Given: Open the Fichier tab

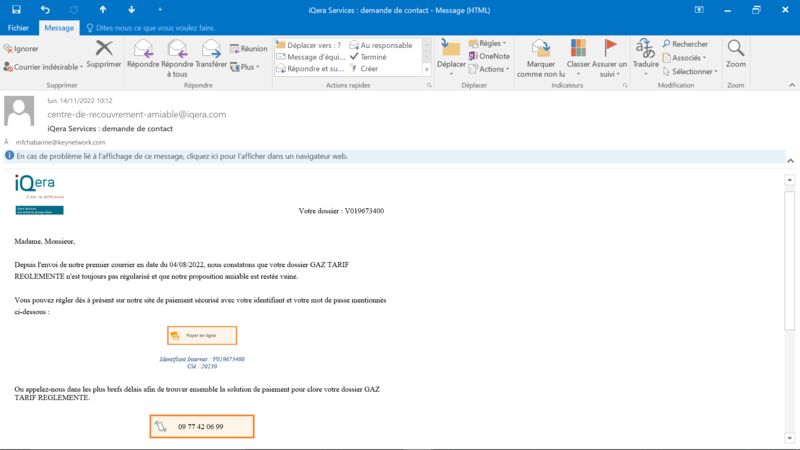Looking at the screenshot, I should point(18,28).
